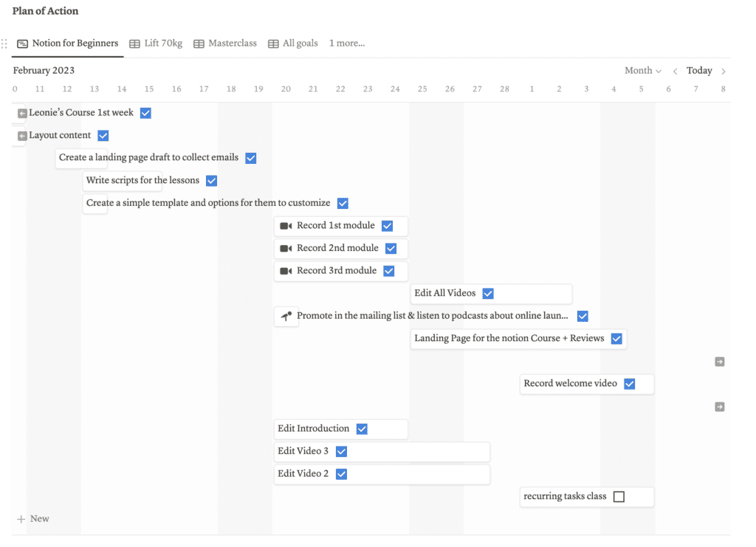This screenshot has height=547, width=756.
Task: Open the Record welcome video task
Action: [587, 384]
